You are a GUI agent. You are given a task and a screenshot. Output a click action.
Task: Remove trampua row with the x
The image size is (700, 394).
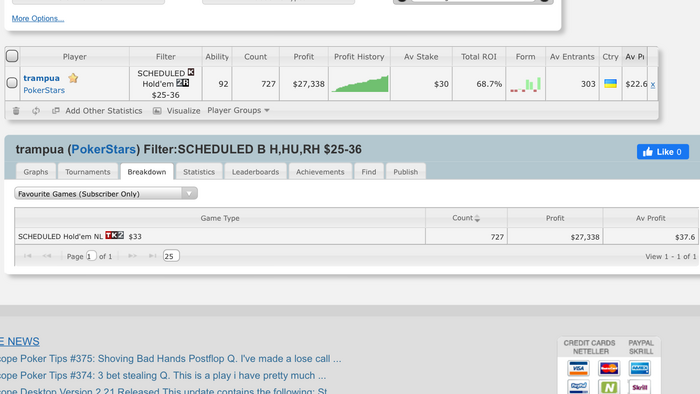653,84
